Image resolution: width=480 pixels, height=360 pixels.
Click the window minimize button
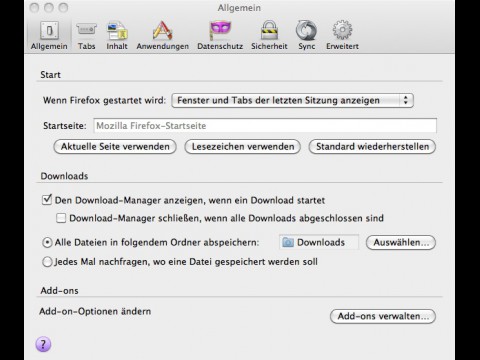49,7
